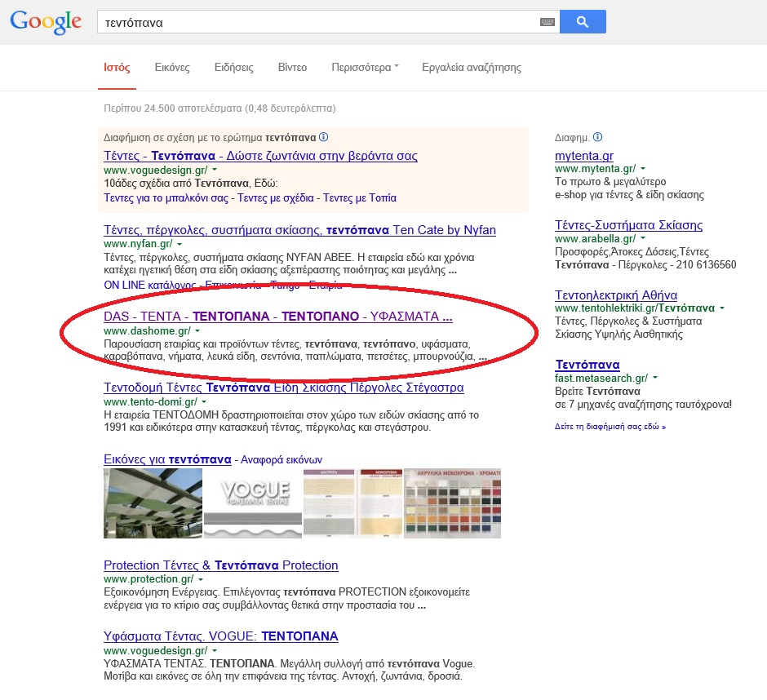Open the beige perforated fabric samples thumbnail
767x700 pixels.
[329, 503]
